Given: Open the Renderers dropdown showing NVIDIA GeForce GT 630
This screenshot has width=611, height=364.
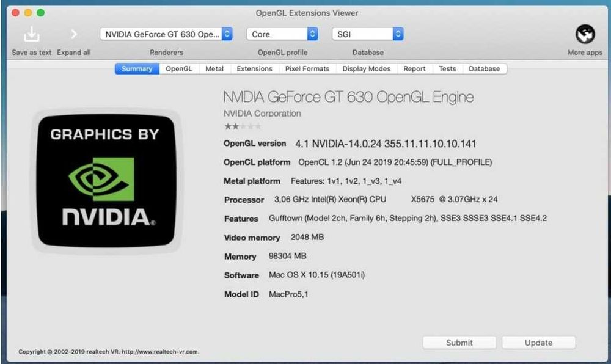Looking at the screenshot, I should click(x=166, y=34).
